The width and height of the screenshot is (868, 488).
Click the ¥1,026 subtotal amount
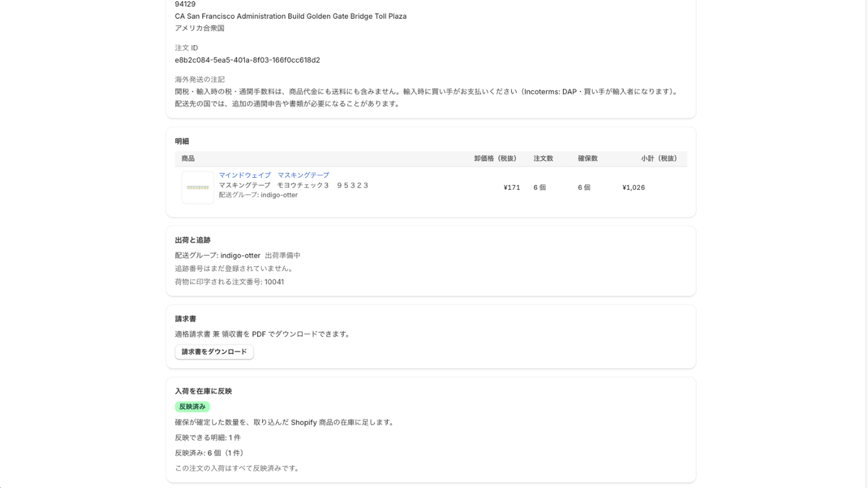tap(634, 188)
